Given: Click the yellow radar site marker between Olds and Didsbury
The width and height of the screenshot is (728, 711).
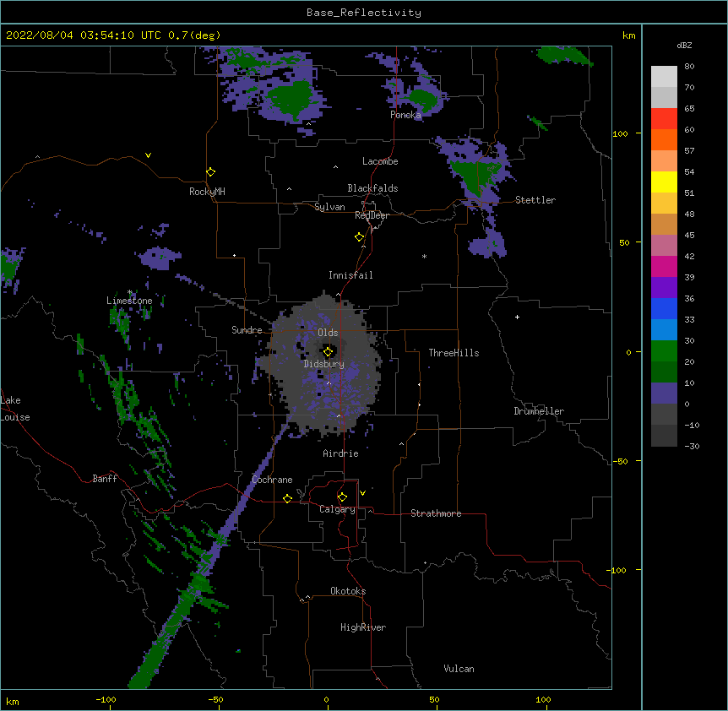Looking at the screenshot, I should [x=328, y=352].
